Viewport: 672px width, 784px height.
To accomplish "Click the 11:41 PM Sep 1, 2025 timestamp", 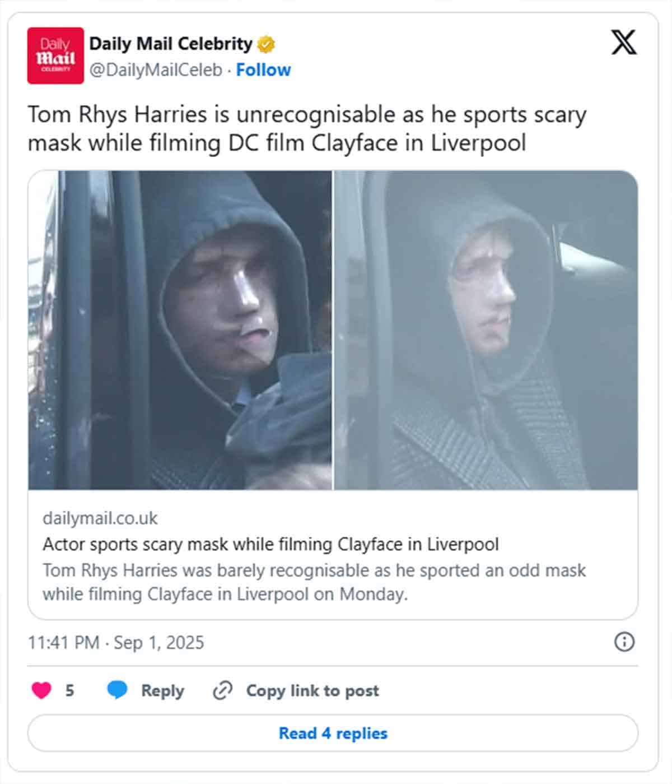I will 116,642.
